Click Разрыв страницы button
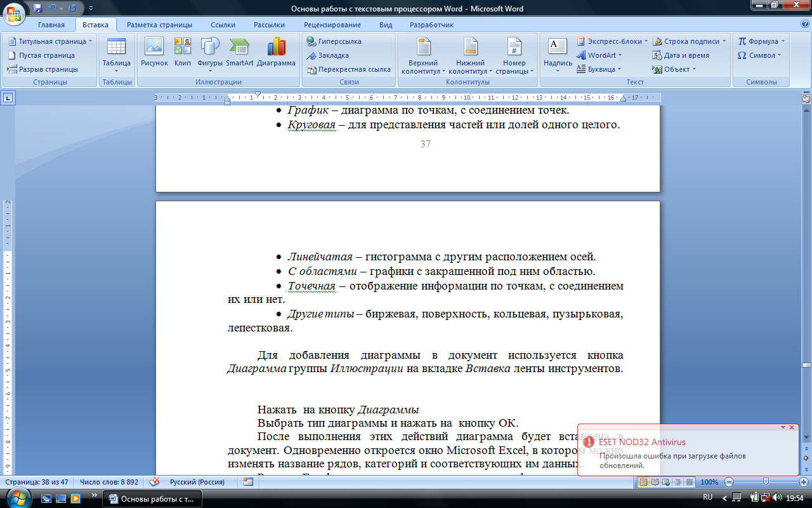The width and height of the screenshot is (812, 508). [43, 69]
